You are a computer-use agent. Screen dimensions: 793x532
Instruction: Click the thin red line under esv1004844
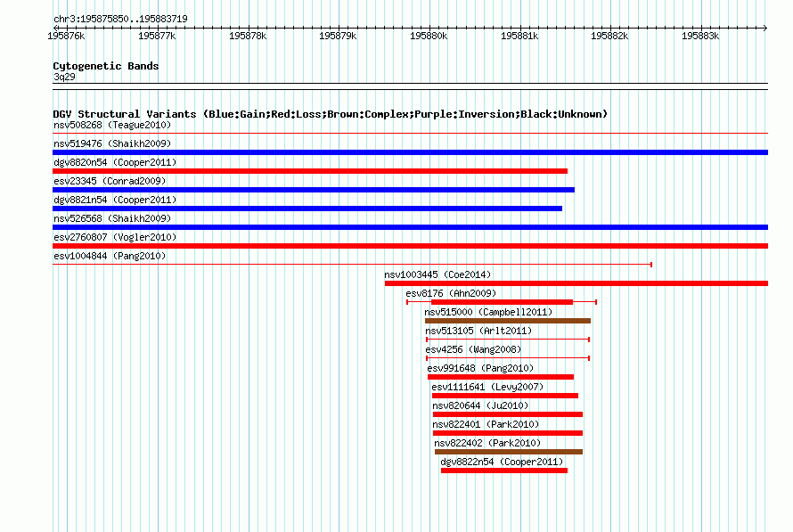click(x=352, y=265)
